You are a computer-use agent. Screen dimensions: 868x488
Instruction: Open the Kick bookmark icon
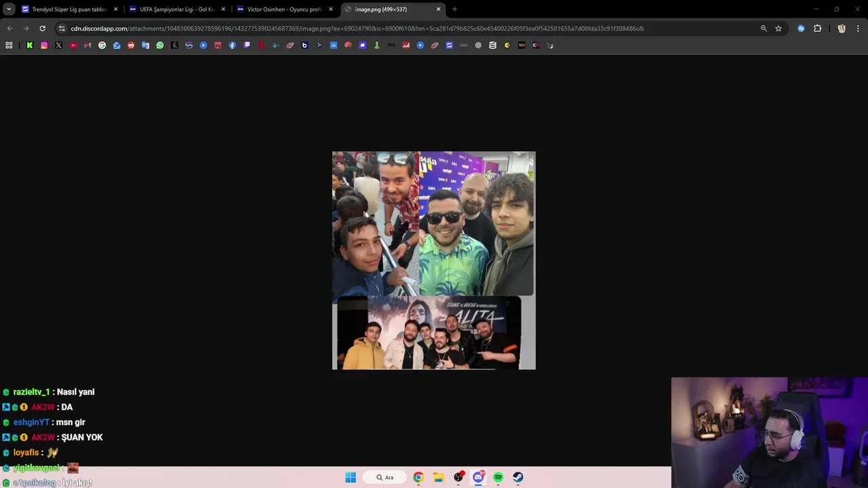30,45
